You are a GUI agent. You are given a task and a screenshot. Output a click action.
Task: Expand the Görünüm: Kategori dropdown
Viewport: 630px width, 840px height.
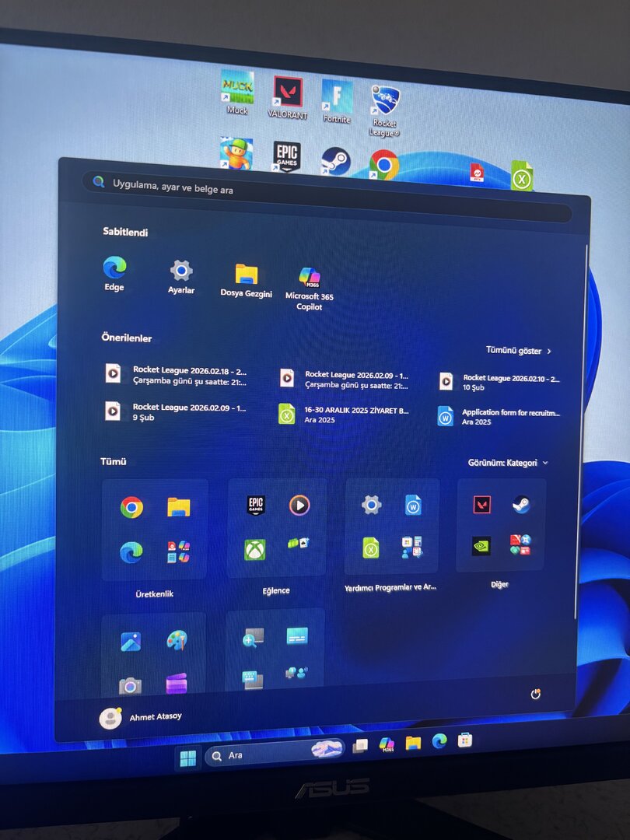coord(508,462)
